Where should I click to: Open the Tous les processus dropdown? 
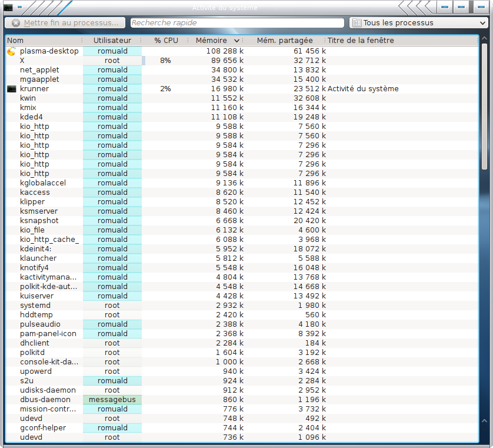418,23
